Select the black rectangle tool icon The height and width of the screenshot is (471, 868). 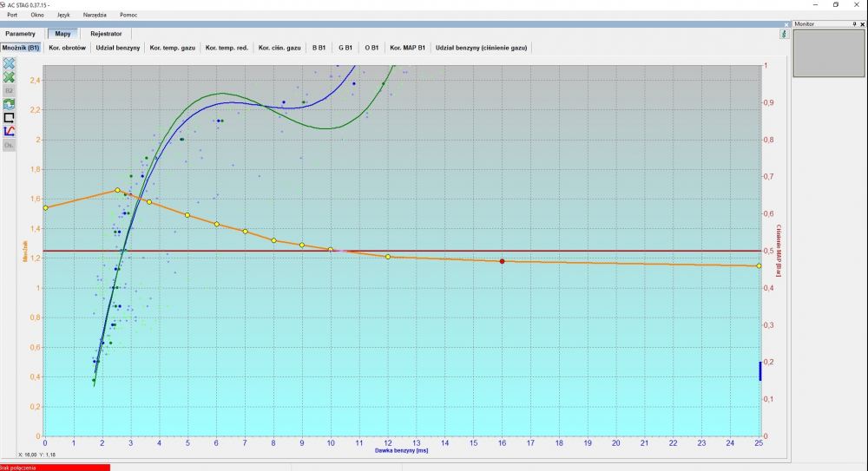pyautogui.click(x=9, y=118)
